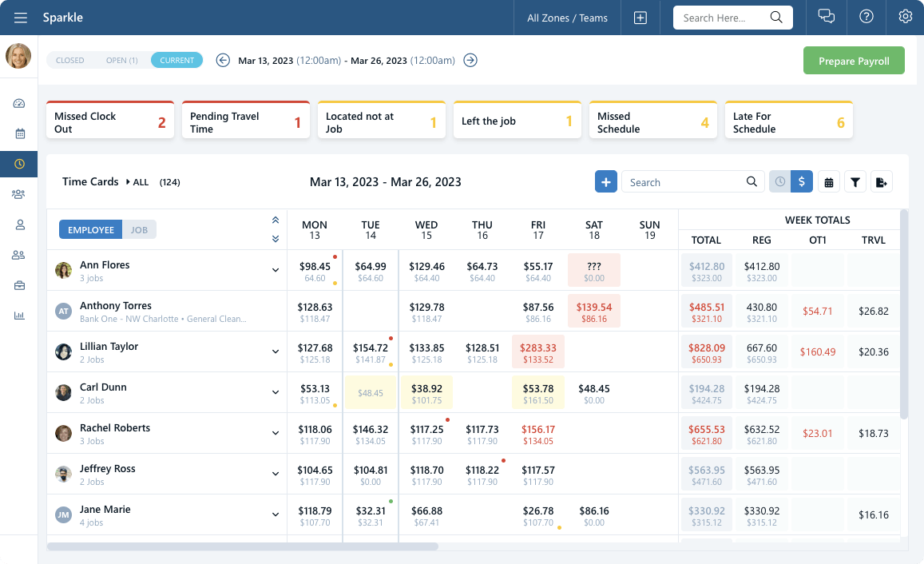Select the Missed Clock Out card
Image resolution: width=924 pixels, height=564 pixels.
[110, 120]
